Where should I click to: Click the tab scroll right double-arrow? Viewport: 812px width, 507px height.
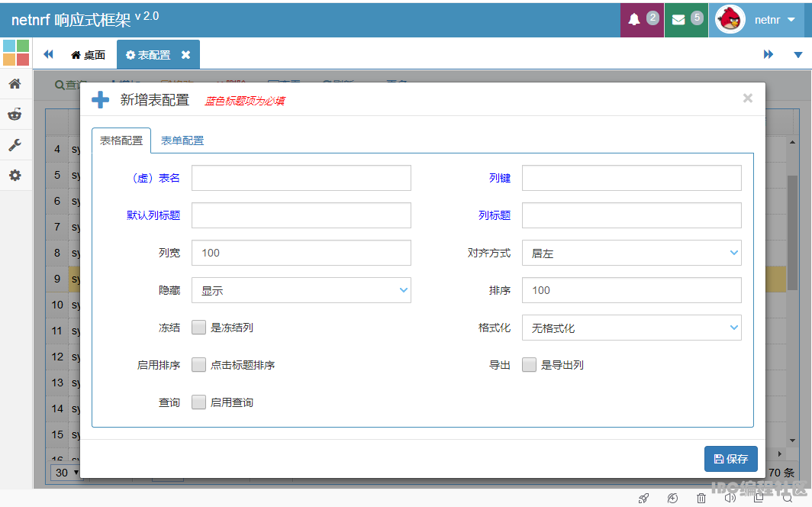768,54
